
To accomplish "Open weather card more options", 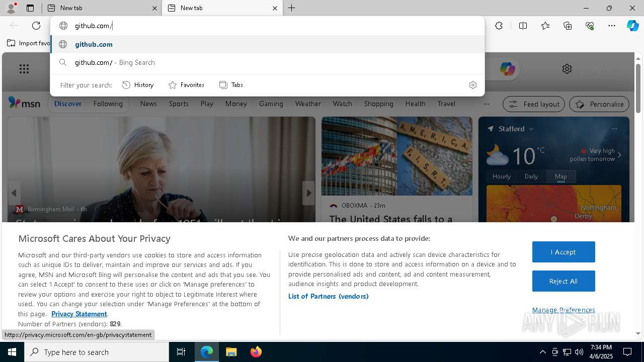I will pos(614,129).
